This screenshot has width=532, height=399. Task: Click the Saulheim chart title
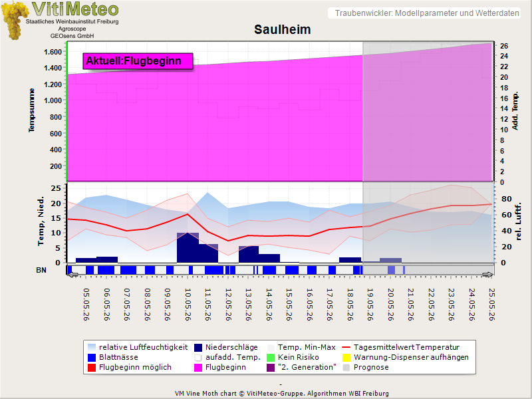tap(282, 29)
